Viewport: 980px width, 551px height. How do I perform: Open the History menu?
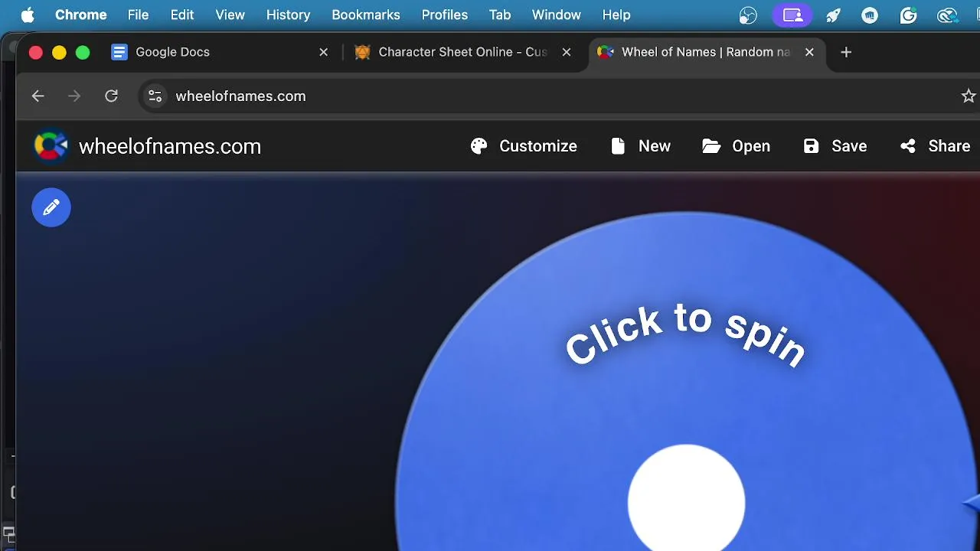tap(288, 15)
